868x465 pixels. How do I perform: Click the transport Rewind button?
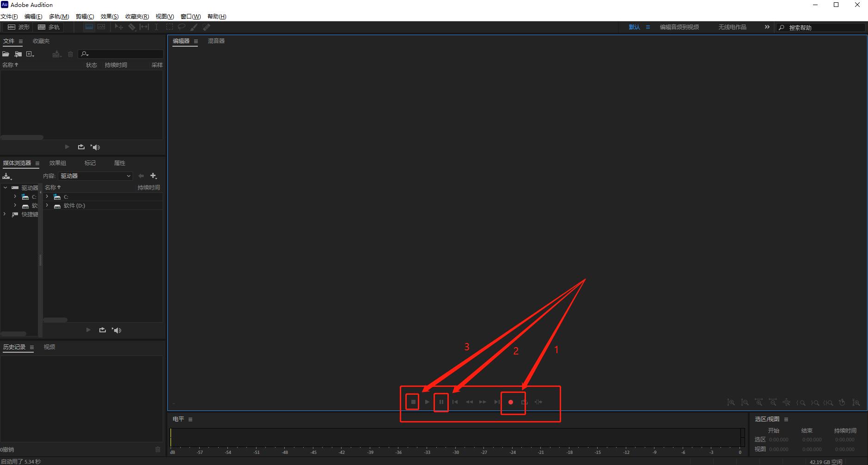(469, 402)
